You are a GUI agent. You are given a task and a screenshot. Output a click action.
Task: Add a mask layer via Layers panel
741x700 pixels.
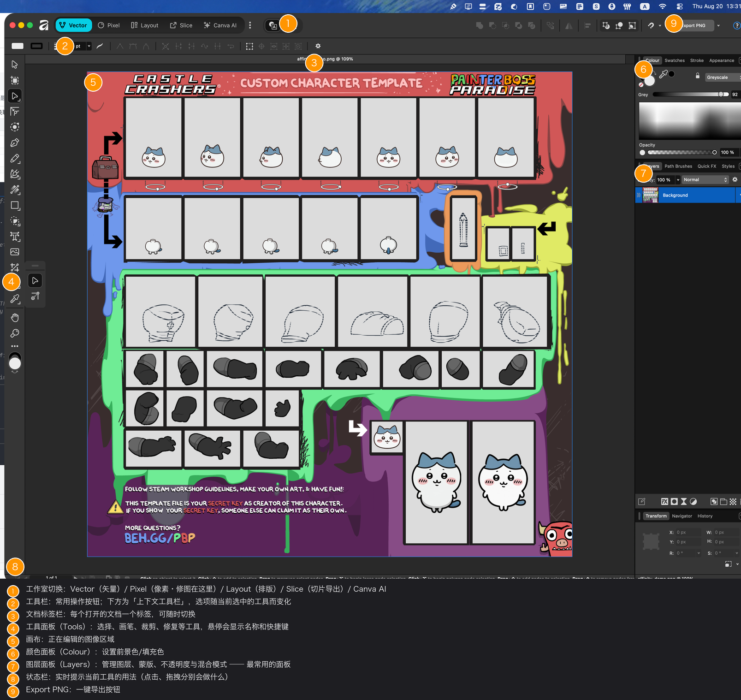[674, 502]
